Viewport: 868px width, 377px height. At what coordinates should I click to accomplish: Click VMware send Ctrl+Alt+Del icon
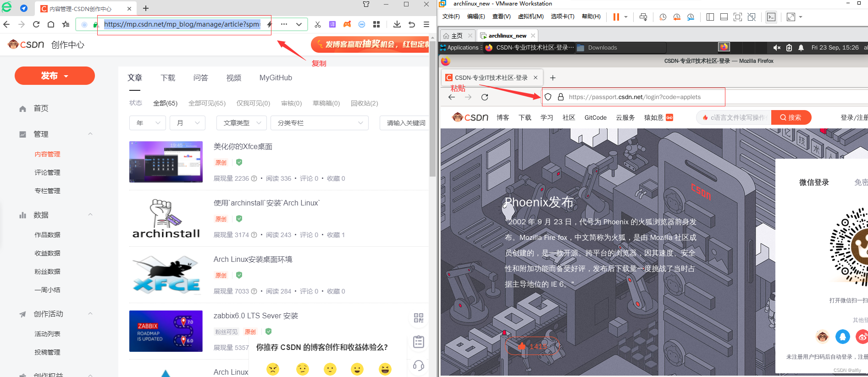(643, 17)
